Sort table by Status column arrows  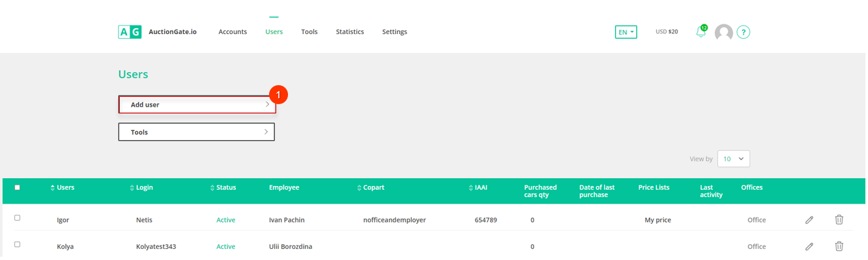coord(212,188)
